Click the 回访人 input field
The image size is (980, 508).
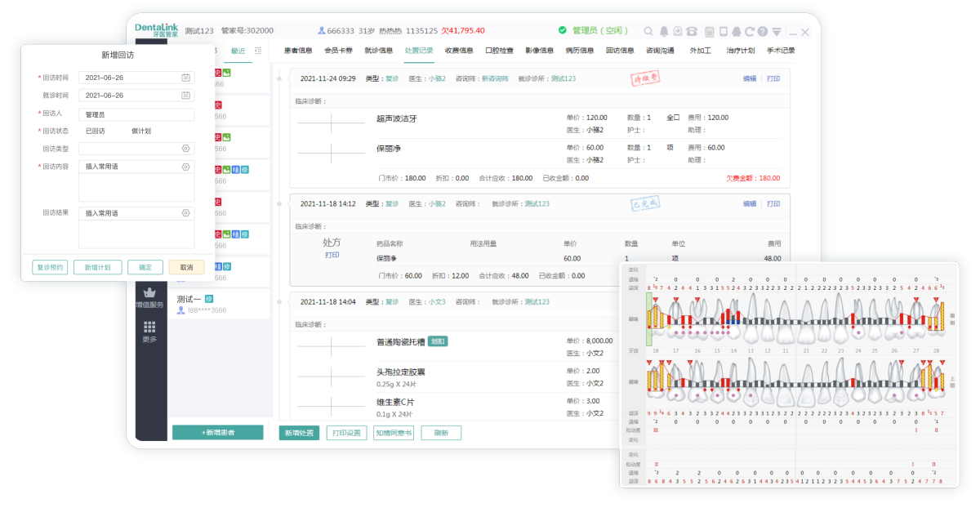click(x=136, y=115)
